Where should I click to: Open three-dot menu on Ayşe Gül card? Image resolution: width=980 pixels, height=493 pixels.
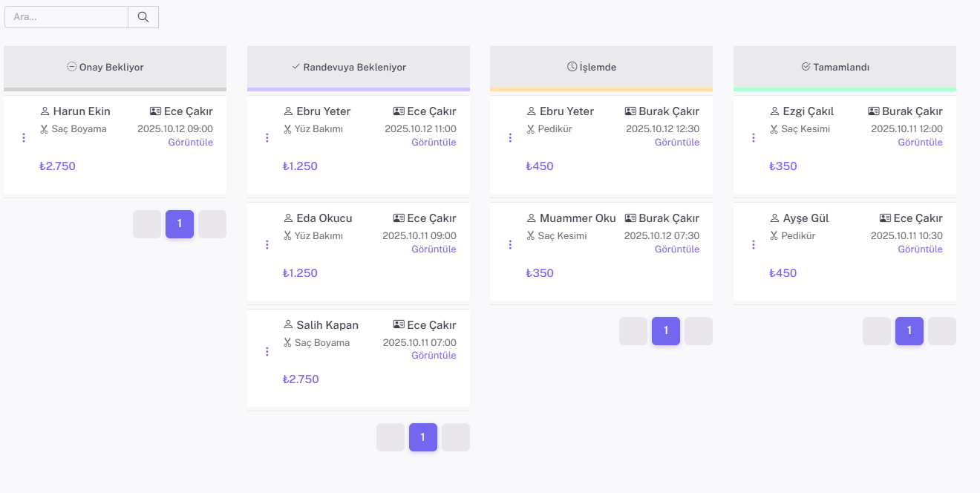click(754, 244)
